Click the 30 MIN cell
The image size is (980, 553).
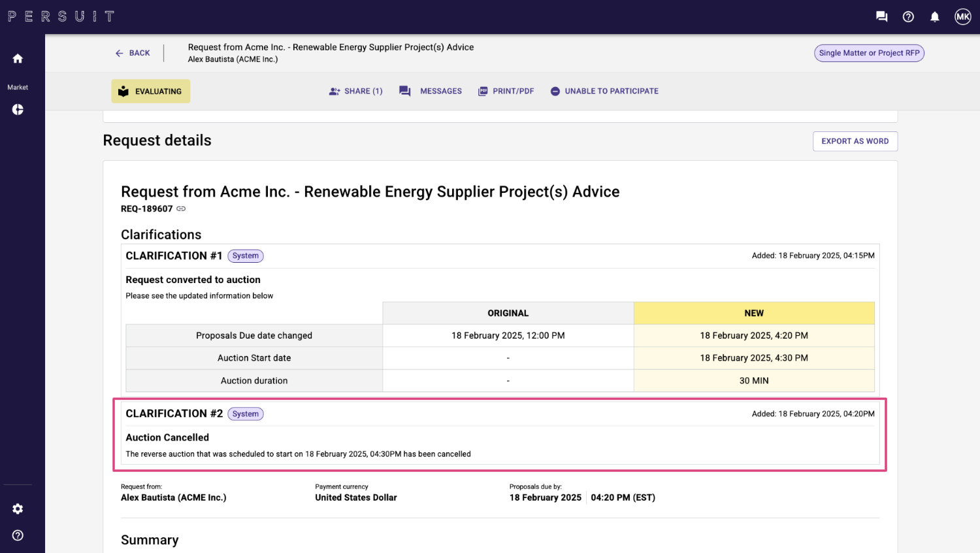pos(754,380)
